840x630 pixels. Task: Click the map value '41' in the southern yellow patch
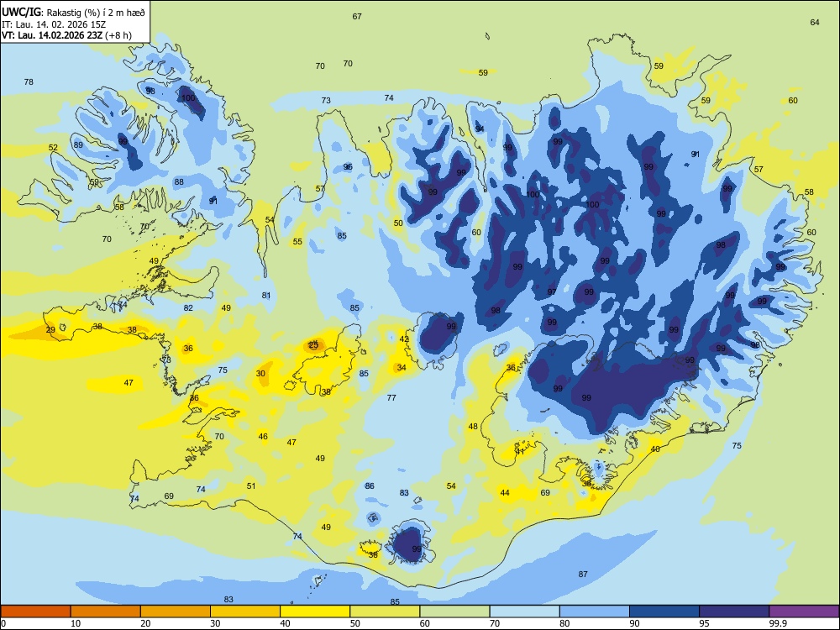(x=520, y=452)
